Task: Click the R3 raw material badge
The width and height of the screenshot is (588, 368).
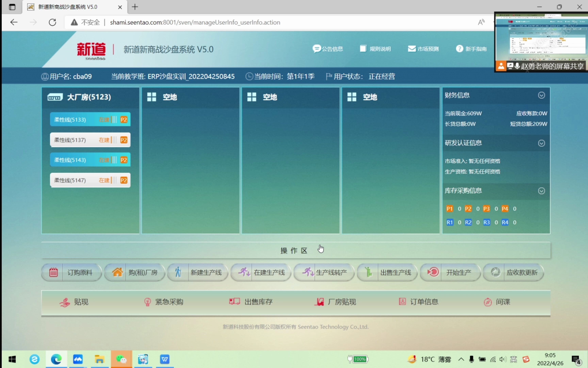Action: tap(486, 222)
